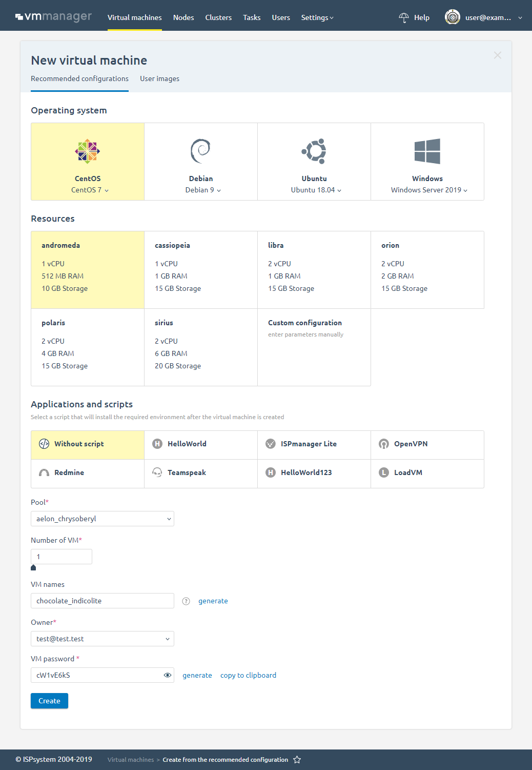
Task: Open the Owner dropdown test@test.test
Action: click(x=103, y=639)
